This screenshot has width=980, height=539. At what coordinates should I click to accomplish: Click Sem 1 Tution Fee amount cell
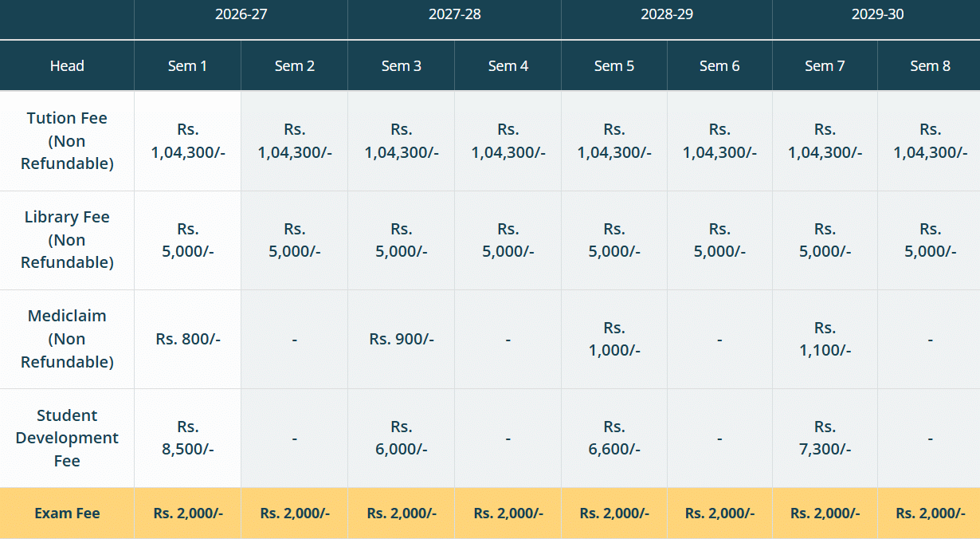pos(188,141)
